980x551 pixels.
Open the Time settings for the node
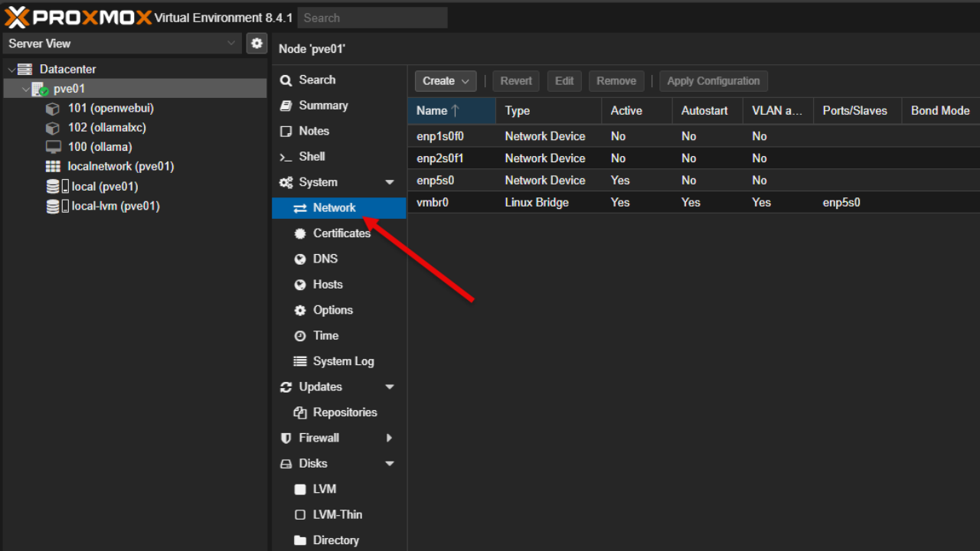[325, 335]
